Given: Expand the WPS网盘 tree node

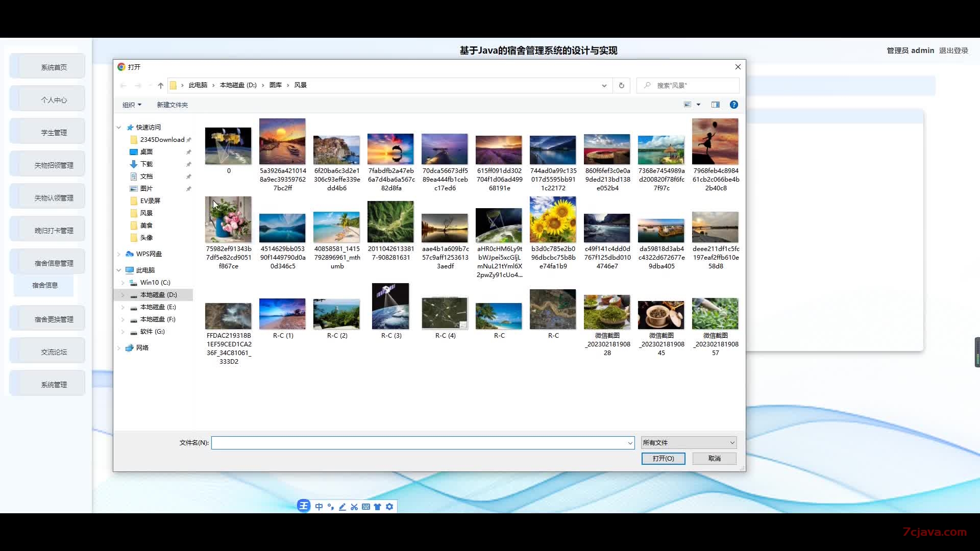Looking at the screenshot, I should pyautogui.click(x=119, y=254).
